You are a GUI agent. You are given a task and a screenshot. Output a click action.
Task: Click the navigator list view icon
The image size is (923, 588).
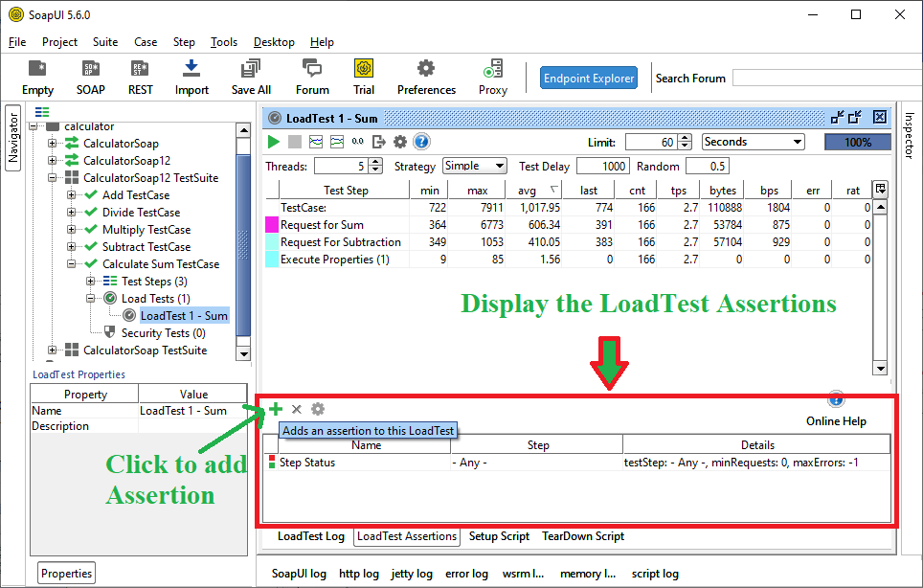coord(42,112)
